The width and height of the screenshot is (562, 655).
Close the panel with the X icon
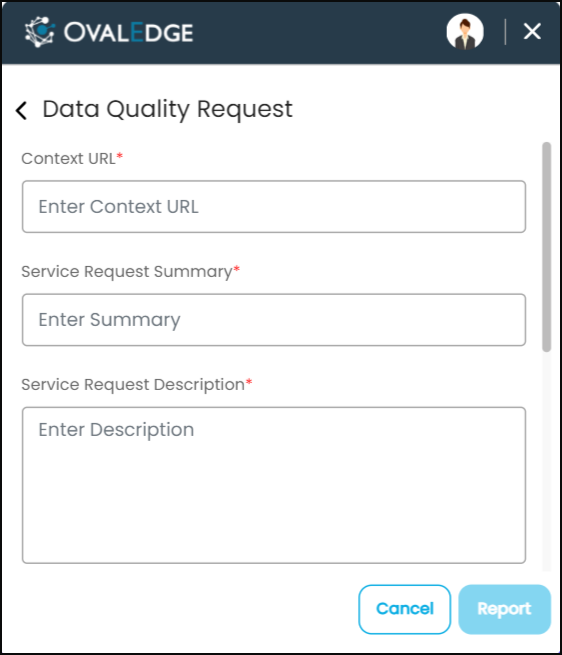coord(532,31)
